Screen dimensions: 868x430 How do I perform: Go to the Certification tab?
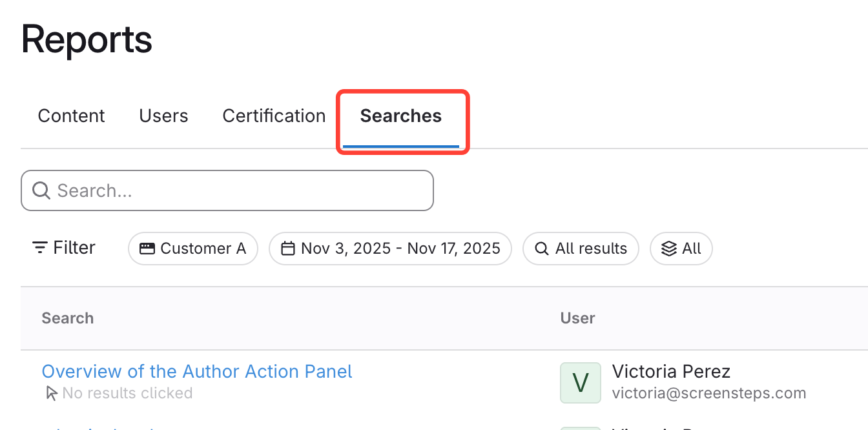click(274, 116)
